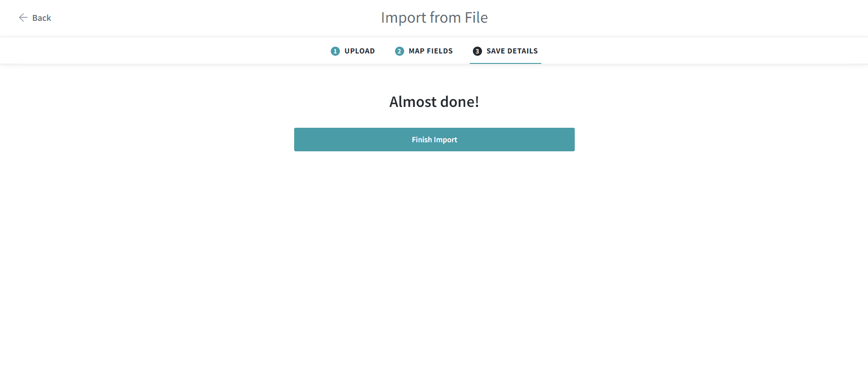Click the Almost done heading
Screen dimensions: 868x386
pyautogui.click(x=434, y=101)
